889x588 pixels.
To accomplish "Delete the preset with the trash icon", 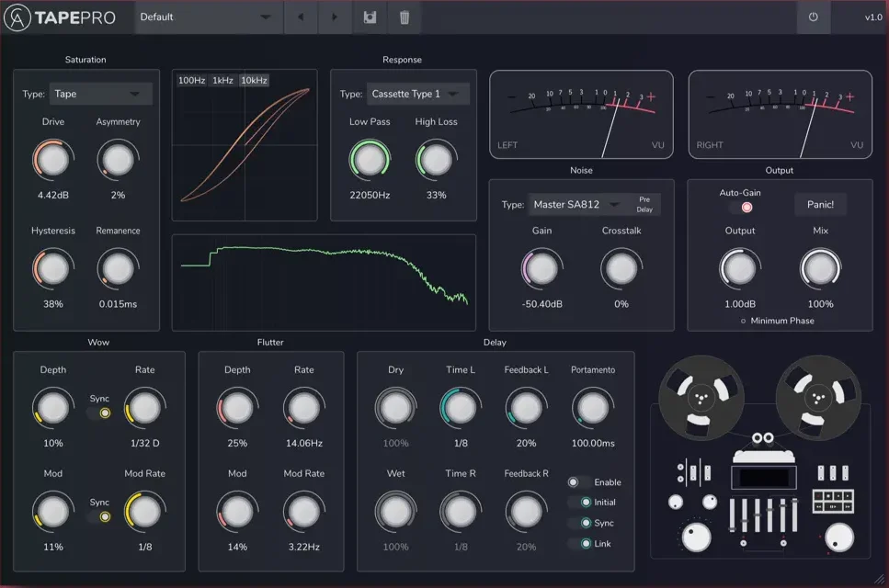I will pos(405,17).
